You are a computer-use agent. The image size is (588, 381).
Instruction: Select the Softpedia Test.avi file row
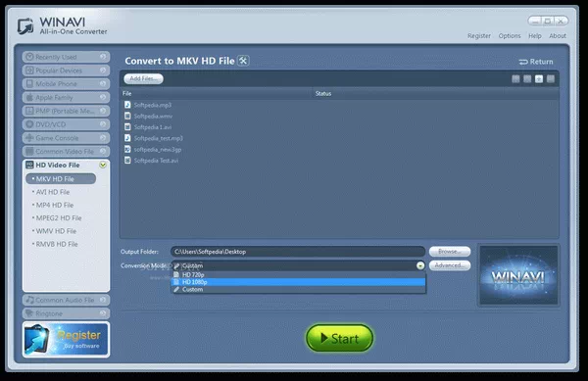[x=339, y=161]
